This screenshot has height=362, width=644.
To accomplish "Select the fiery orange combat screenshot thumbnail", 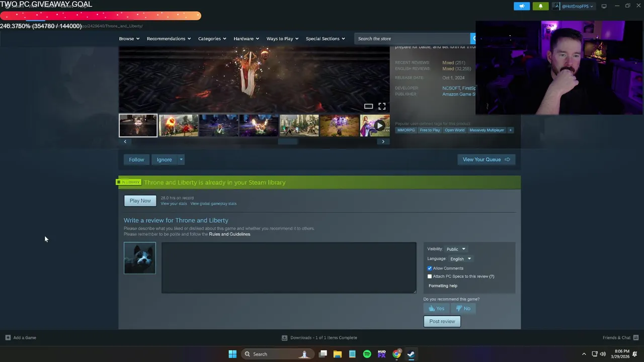I will (x=179, y=125).
